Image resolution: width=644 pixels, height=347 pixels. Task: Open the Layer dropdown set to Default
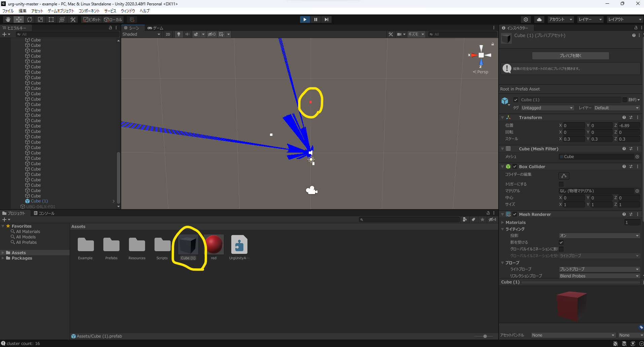616,108
